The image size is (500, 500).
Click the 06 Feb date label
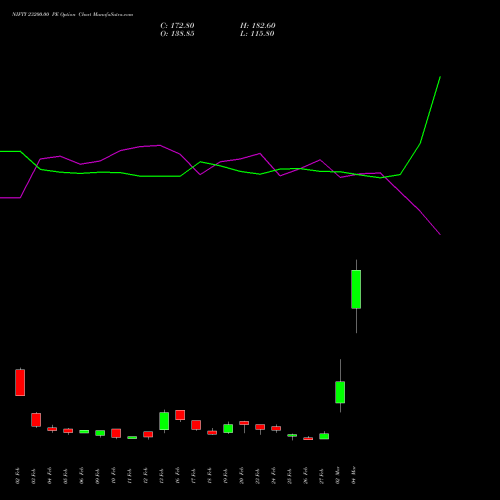(82, 476)
